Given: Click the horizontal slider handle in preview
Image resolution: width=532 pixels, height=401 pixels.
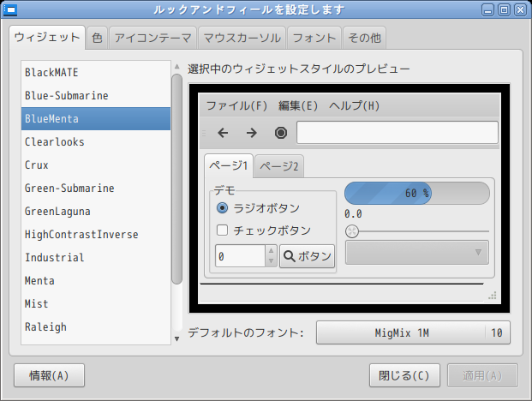Looking at the screenshot, I should click(352, 231).
